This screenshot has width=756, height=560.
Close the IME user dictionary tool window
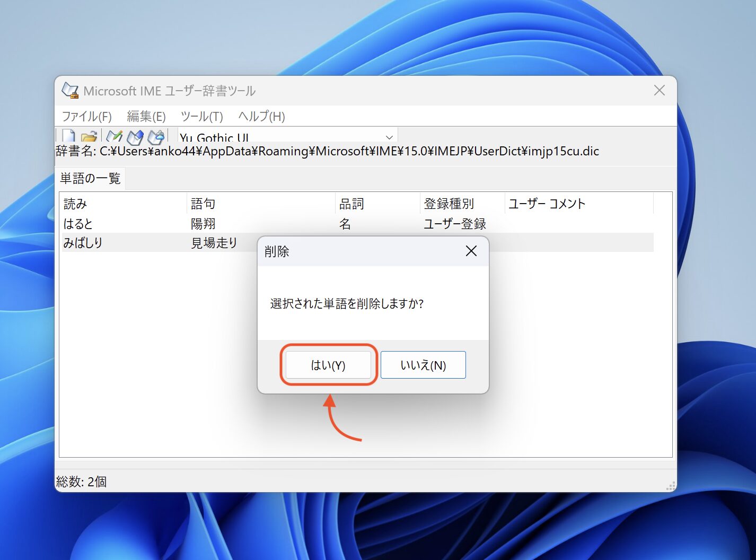click(660, 90)
